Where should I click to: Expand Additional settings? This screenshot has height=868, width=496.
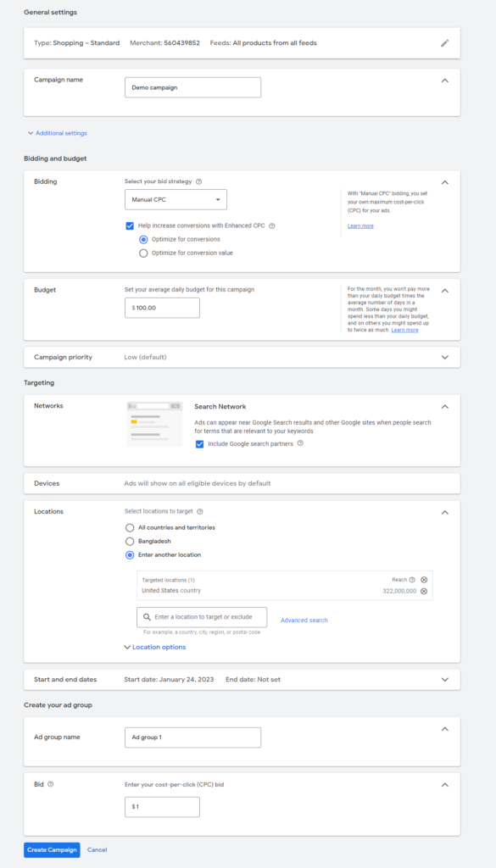click(x=58, y=133)
